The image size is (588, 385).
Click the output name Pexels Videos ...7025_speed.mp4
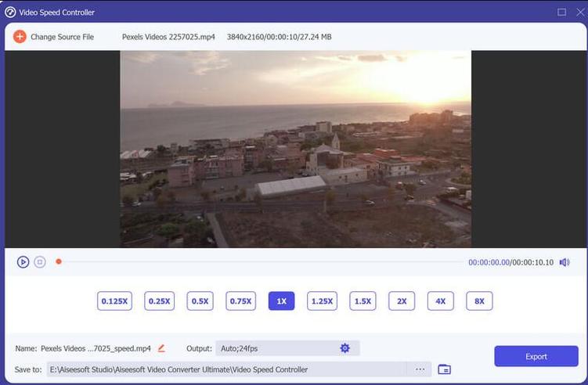coord(96,348)
